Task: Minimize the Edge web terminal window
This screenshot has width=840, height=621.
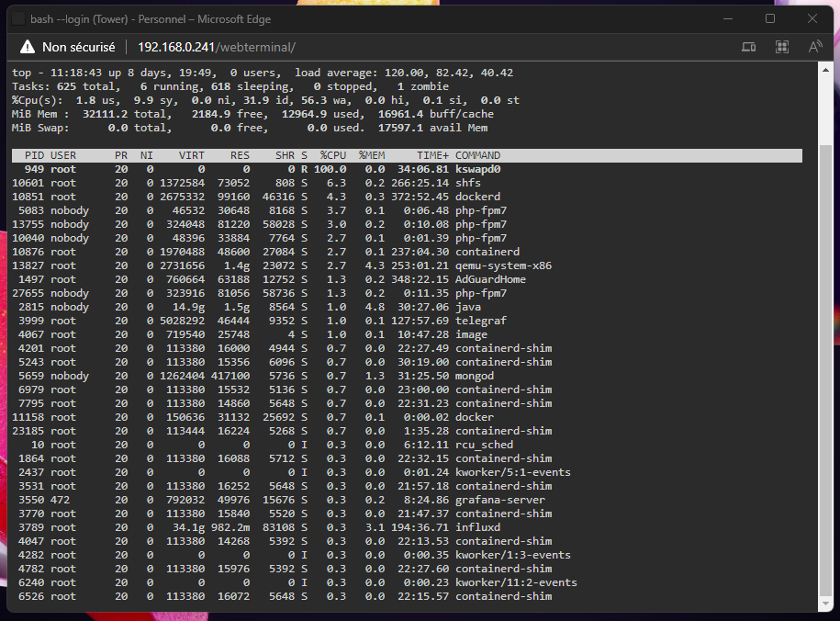Action: coord(728,18)
